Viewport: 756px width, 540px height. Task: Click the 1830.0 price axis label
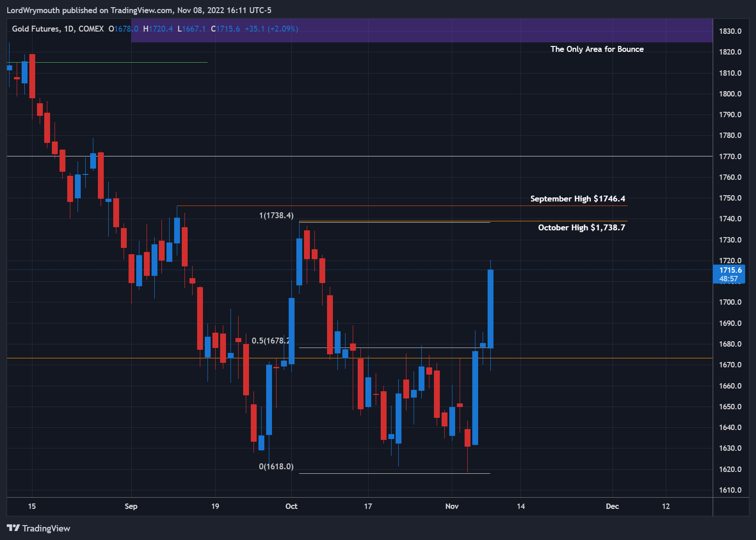click(x=730, y=31)
